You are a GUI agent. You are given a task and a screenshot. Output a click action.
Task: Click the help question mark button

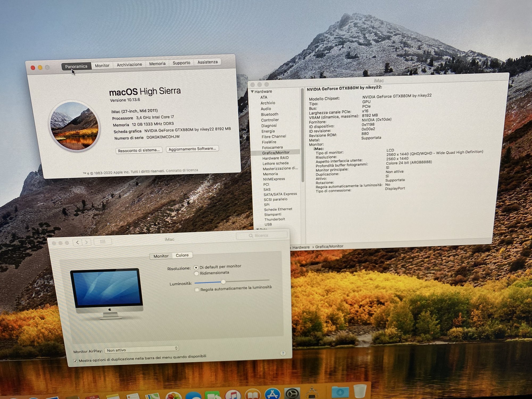pyautogui.click(x=283, y=353)
